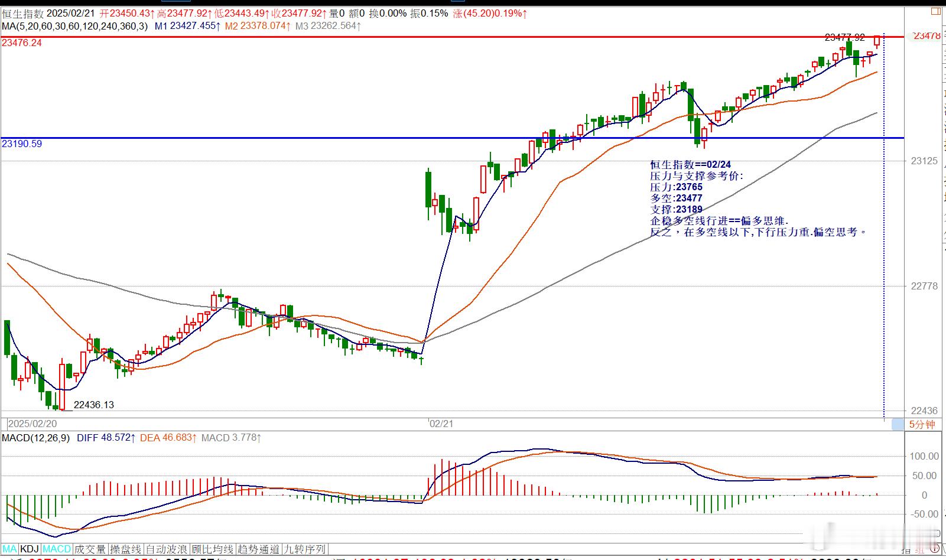Click the M1 23427.455 value
Viewport: 946px width, 560px height.
pyautogui.click(x=188, y=26)
